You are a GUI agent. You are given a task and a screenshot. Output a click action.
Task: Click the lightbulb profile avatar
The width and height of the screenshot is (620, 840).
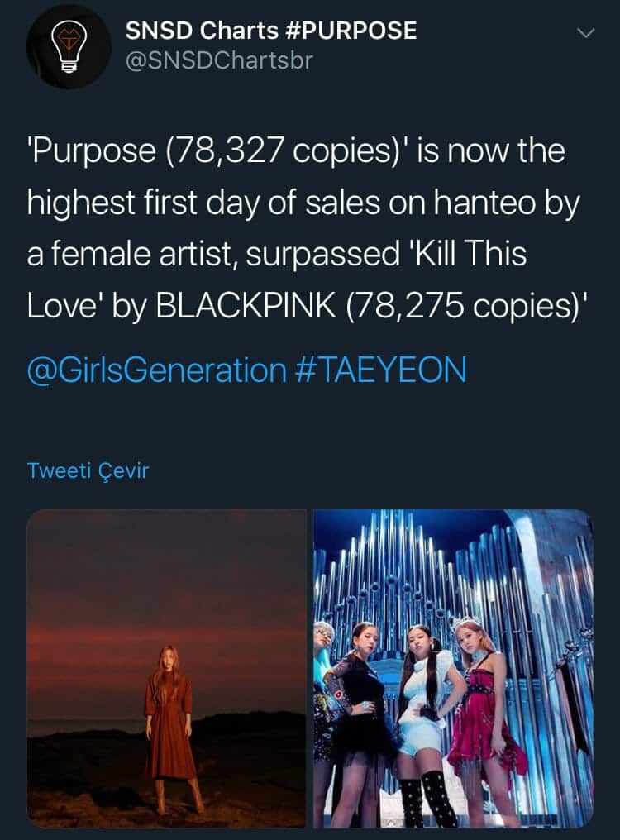click(69, 47)
